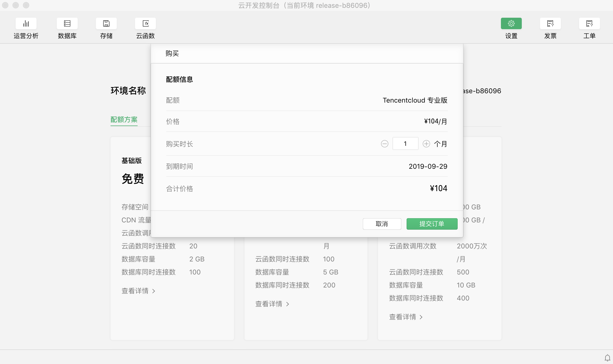Switch to the 配额方案 tab
Image resolution: width=613 pixels, height=364 pixels.
(x=124, y=120)
